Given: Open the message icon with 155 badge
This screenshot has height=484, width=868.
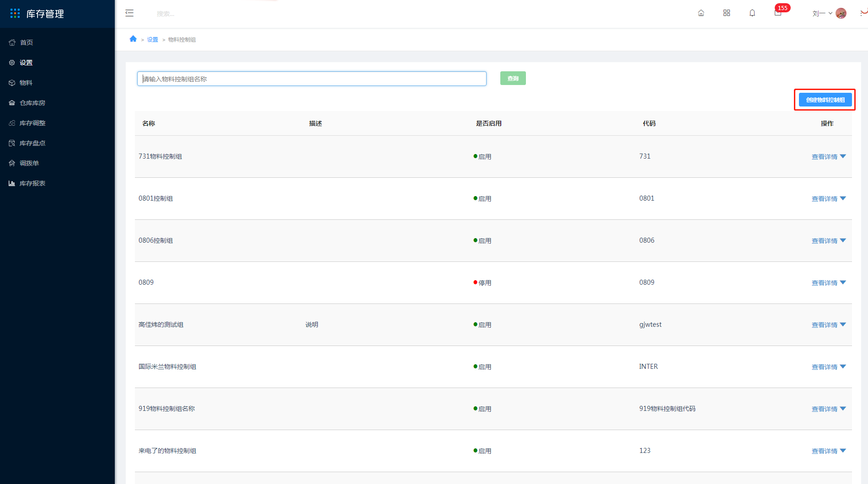Looking at the screenshot, I should (x=778, y=13).
